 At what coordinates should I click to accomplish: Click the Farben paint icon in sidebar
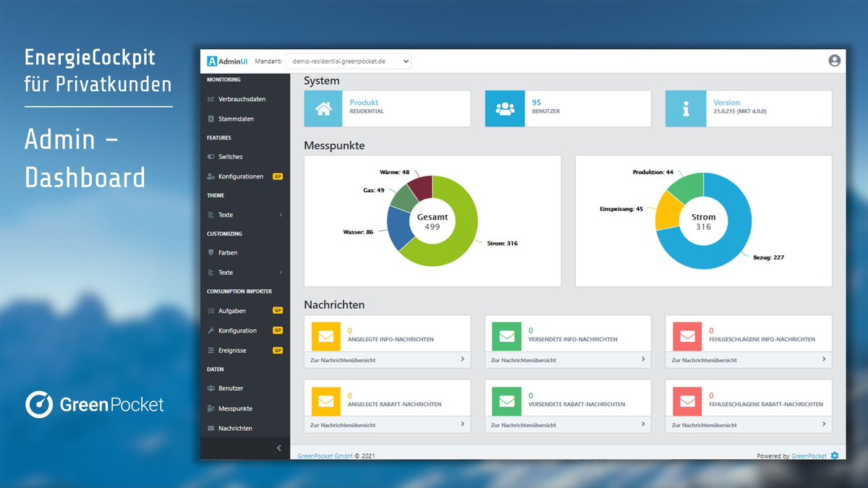click(210, 253)
